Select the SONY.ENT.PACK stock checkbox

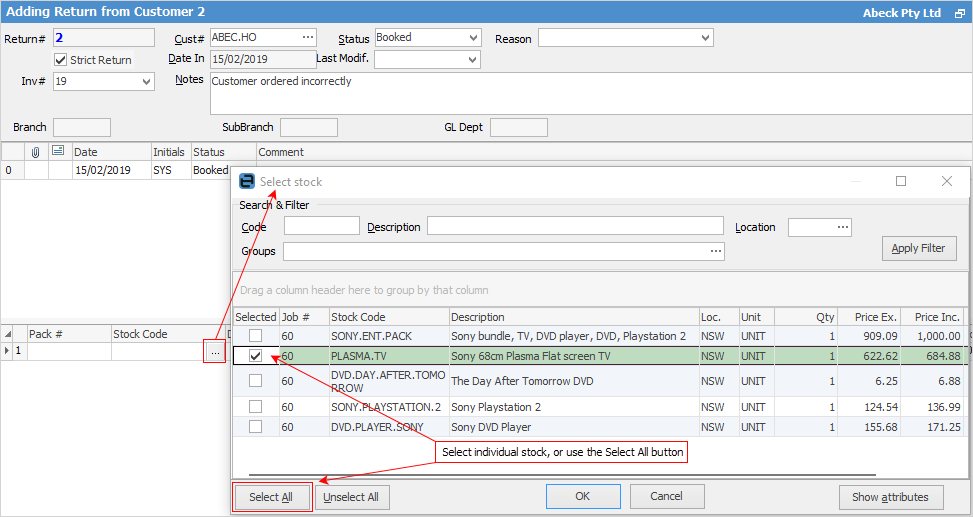click(256, 336)
